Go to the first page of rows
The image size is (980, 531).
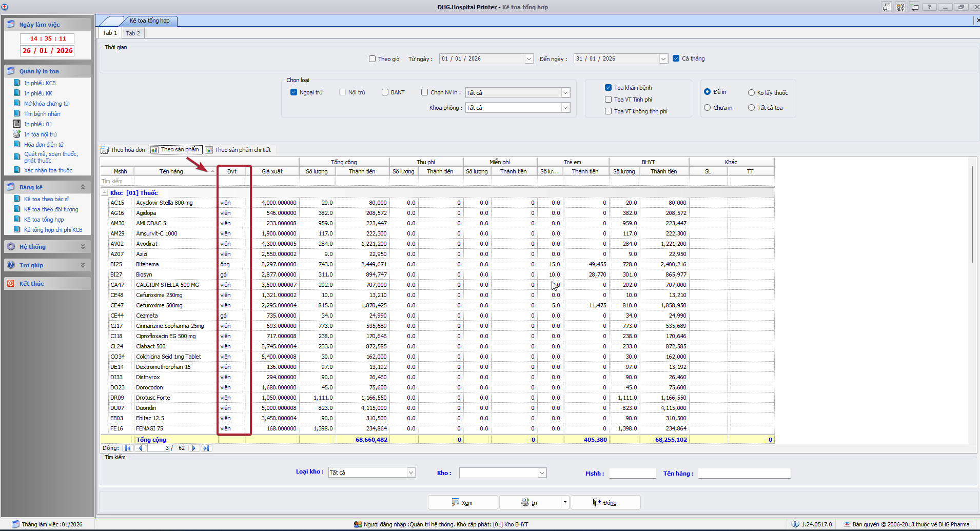[x=128, y=448]
